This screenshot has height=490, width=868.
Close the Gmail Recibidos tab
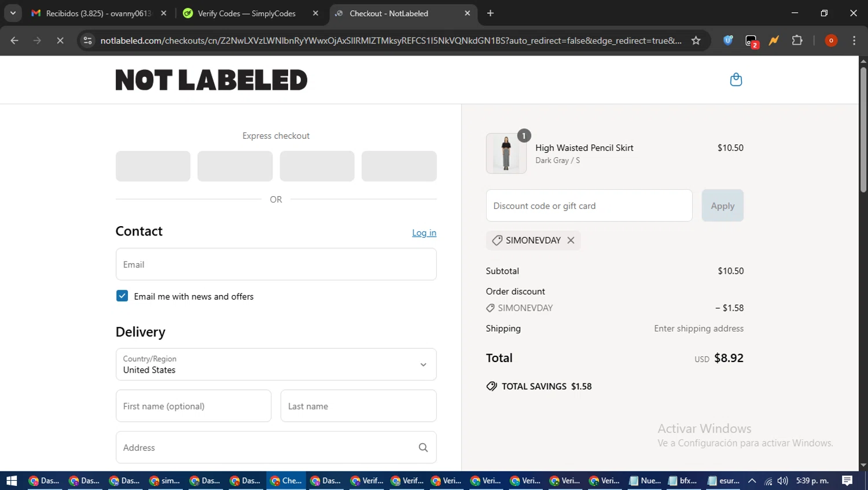164,13
